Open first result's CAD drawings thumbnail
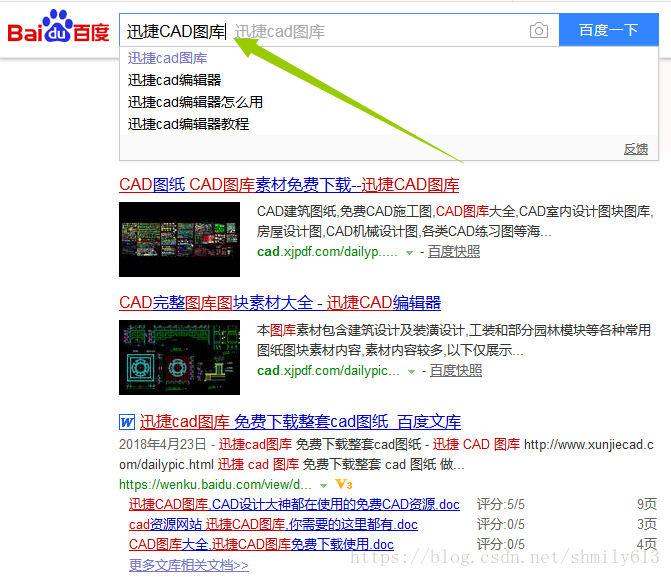 [x=179, y=239]
